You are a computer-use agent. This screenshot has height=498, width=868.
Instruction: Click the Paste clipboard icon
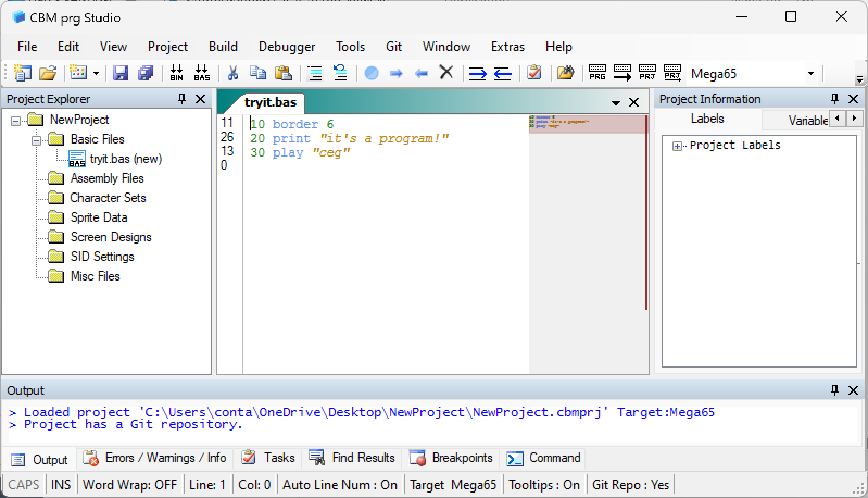coord(283,73)
